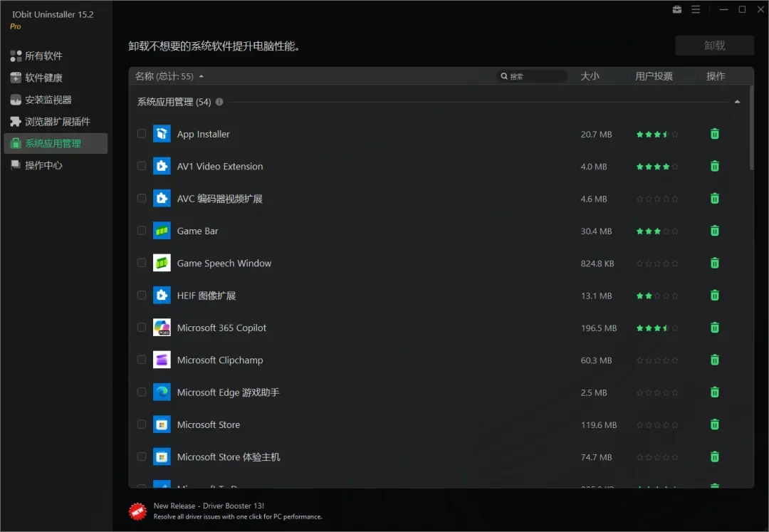Check the HEIF 图像扩展 checkbox
This screenshot has width=769, height=532.
pyautogui.click(x=141, y=296)
